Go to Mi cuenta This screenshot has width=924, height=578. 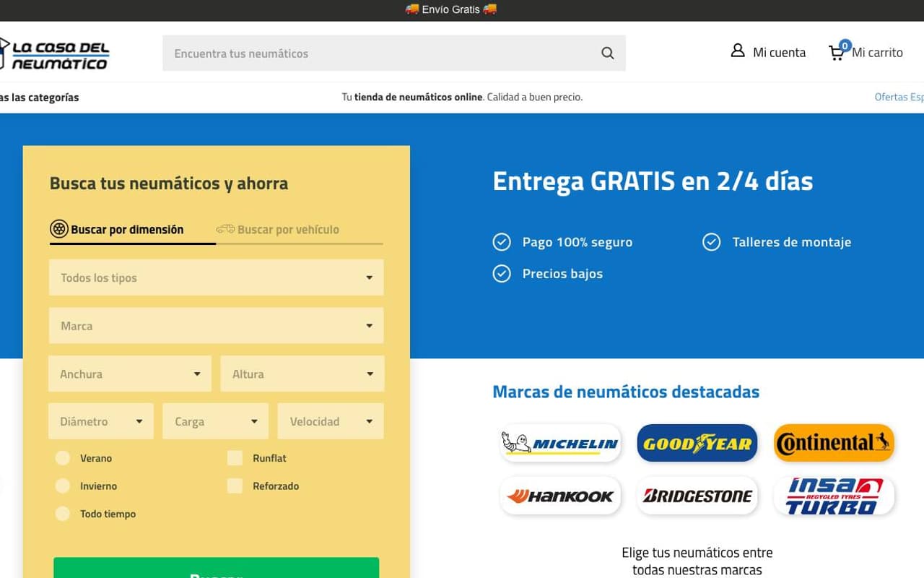tap(779, 52)
